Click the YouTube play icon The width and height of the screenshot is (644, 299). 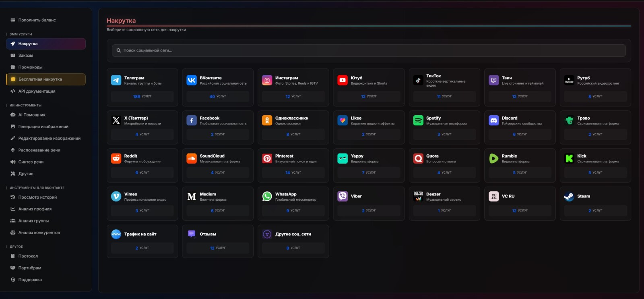343,80
